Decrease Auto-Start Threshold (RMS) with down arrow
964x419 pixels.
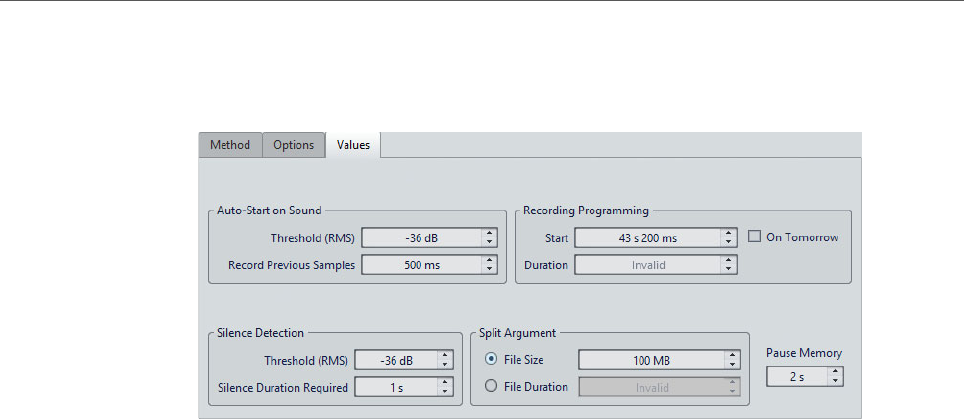pyautogui.click(x=489, y=242)
